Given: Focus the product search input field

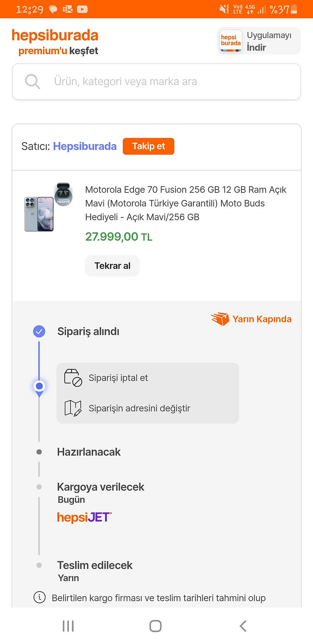Looking at the screenshot, I should pyautogui.click(x=156, y=82).
